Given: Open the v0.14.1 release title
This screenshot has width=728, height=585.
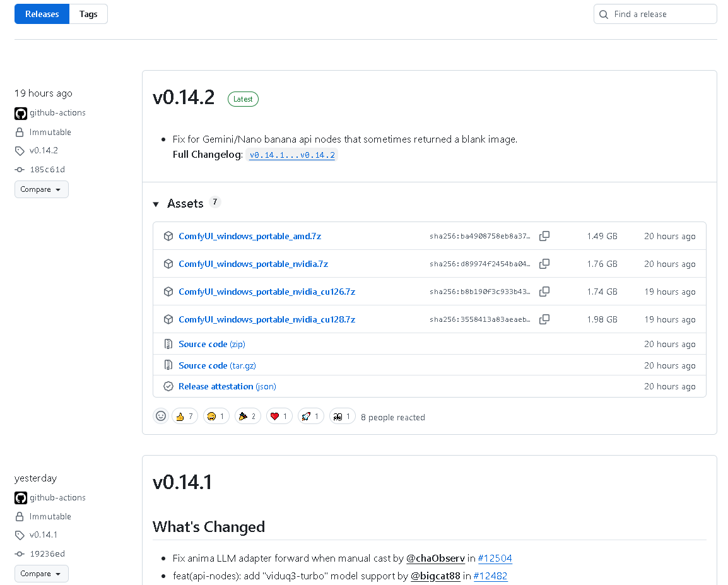Looking at the screenshot, I should [x=182, y=482].
